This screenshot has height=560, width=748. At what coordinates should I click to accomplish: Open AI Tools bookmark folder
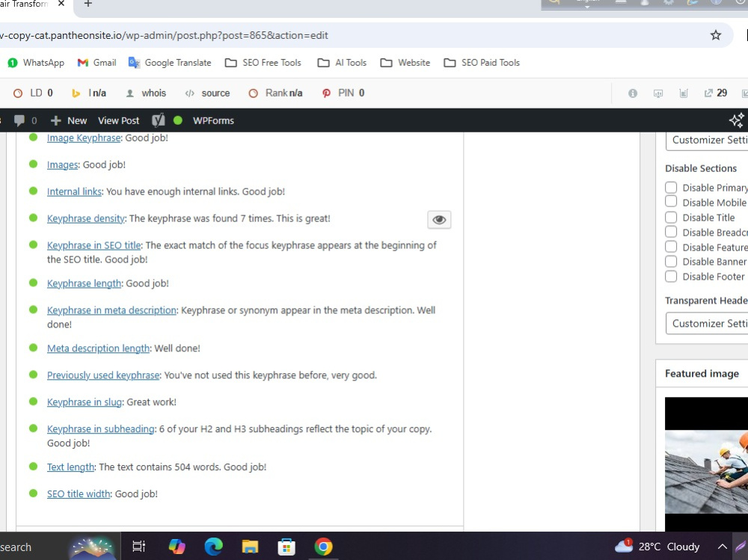pyautogui.click(x=342, y=63)
